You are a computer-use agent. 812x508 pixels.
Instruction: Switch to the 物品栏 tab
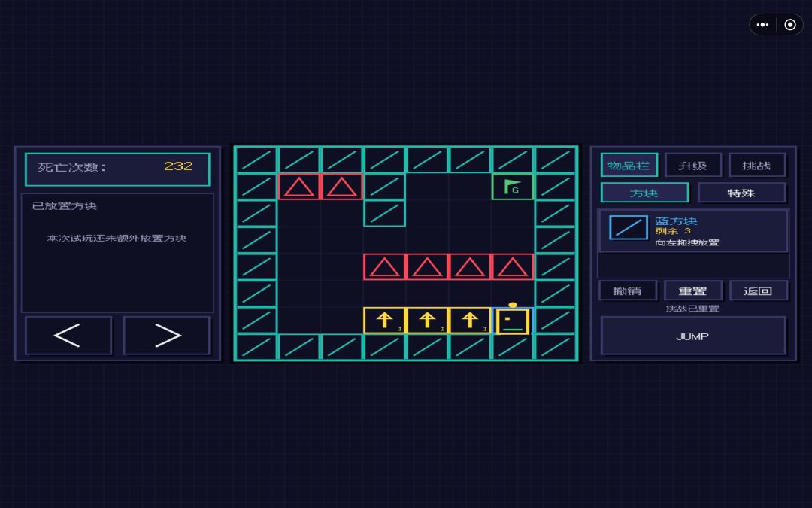(x=629, y=166)
